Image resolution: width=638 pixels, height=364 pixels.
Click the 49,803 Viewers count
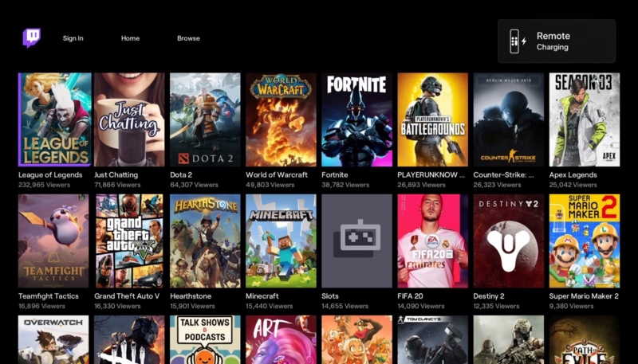click(x=270, y=185)
